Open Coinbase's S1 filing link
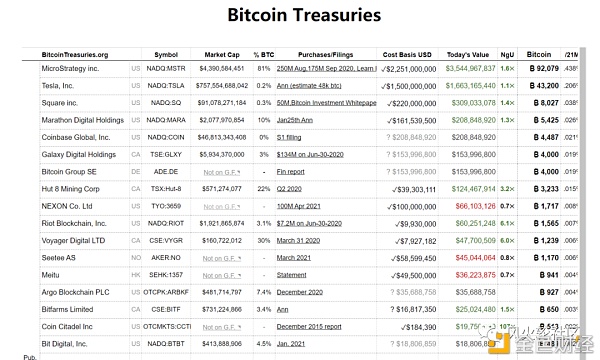 289,137
